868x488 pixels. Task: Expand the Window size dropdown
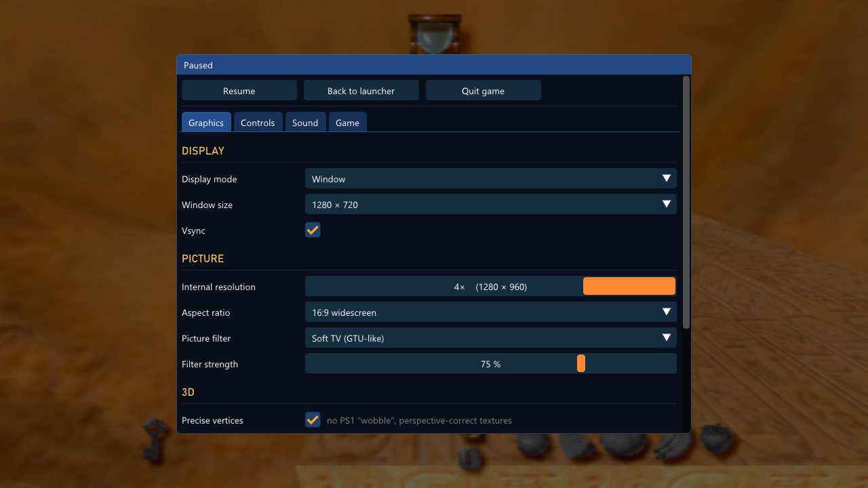coord(491,204)
